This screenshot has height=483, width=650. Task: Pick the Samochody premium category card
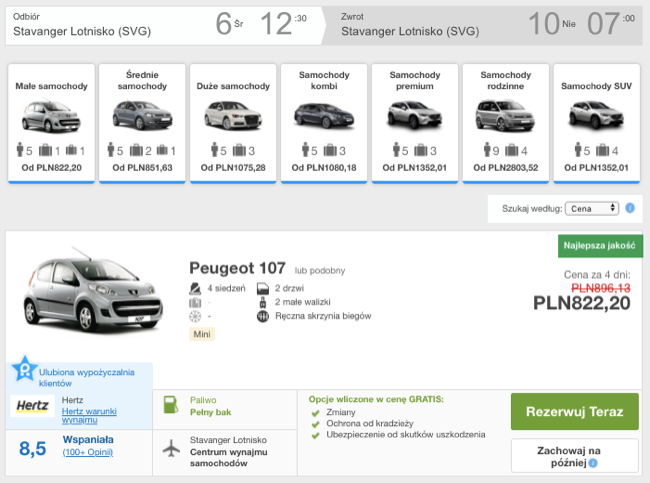coord(415,123)
